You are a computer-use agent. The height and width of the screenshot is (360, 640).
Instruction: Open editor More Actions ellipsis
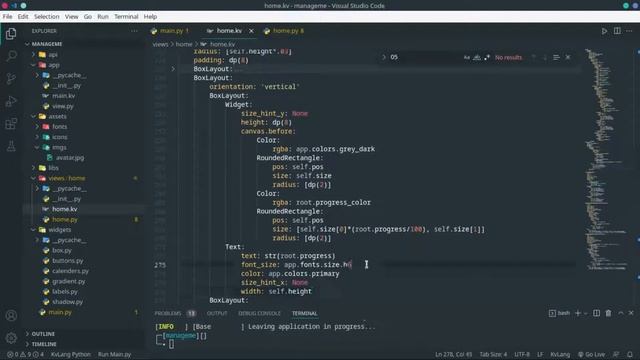coord(629,31)
